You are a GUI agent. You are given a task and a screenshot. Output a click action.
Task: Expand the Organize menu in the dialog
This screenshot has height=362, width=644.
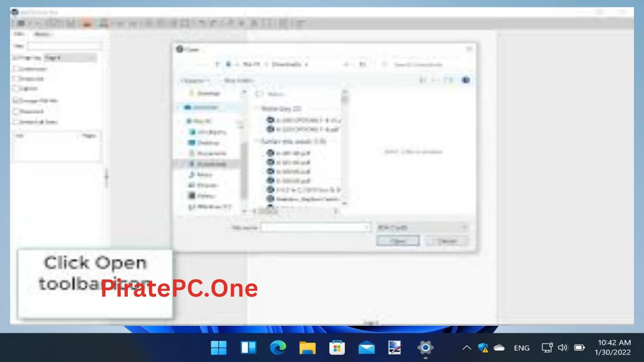(195, 80)
